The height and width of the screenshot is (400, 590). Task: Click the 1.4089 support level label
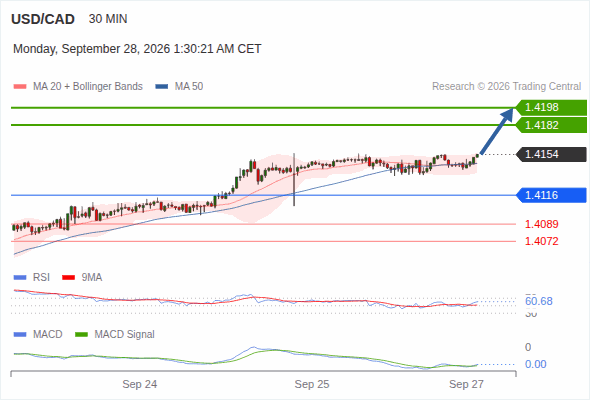point(541,224)
